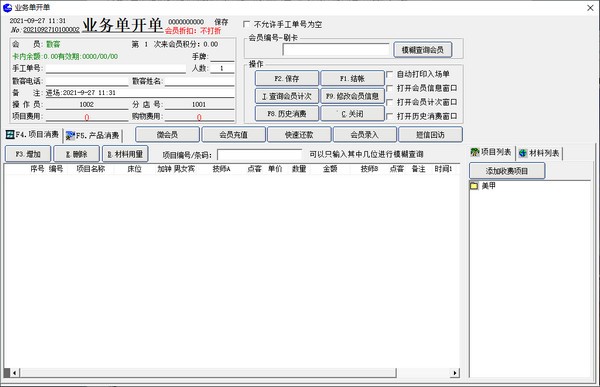The image size is (600, 387).
Task: Click the horizontal scrollbar left arrow
Action: coord(15,372)
